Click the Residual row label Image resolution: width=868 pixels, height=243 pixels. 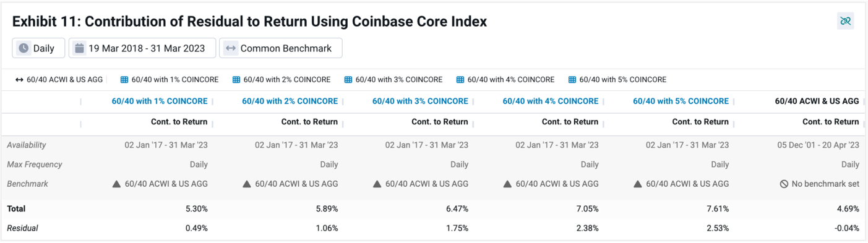coord(22,228)
